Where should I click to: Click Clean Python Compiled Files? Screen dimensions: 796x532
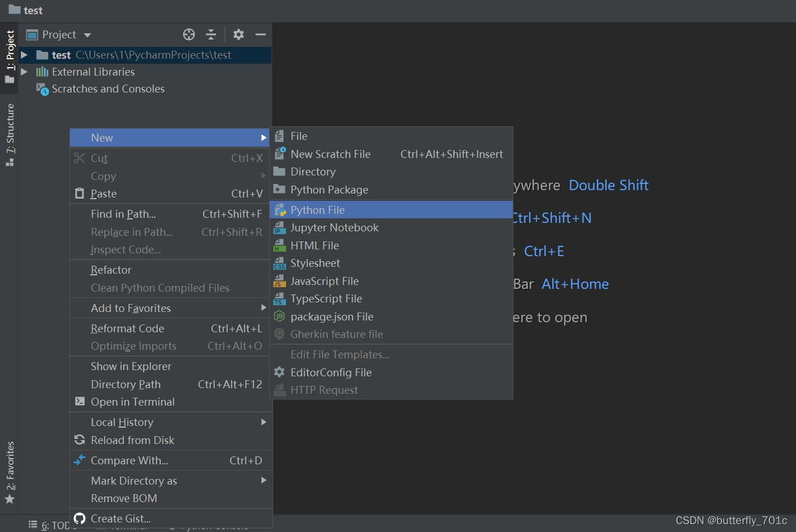point(170,288)
